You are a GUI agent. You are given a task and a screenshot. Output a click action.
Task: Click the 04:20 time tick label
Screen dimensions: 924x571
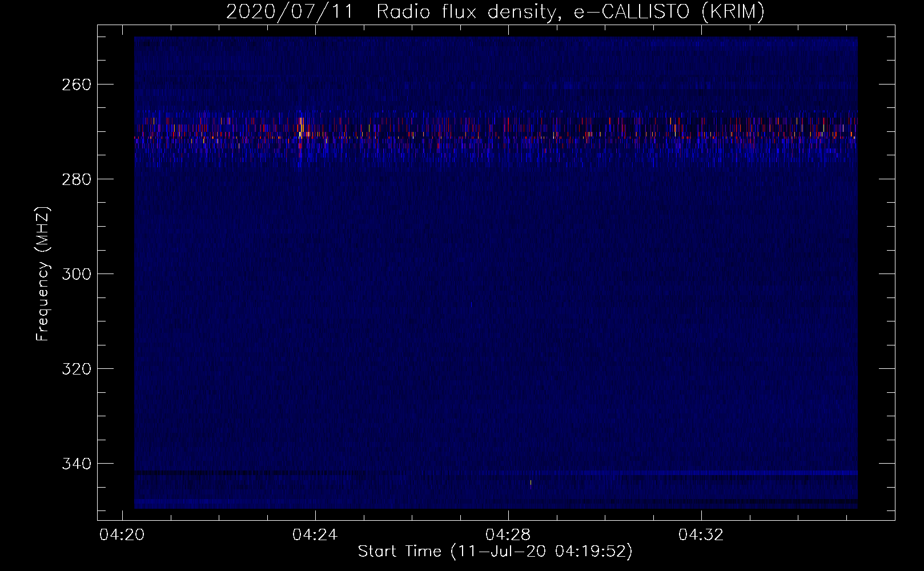click(122, 535)
